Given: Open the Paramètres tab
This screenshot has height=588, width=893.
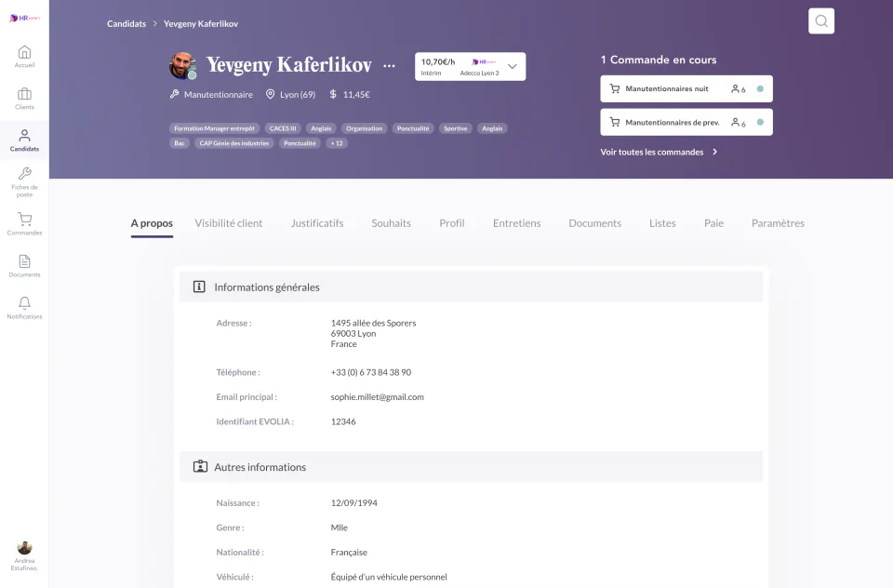Looking at the screenshot, I should (780, 223).
